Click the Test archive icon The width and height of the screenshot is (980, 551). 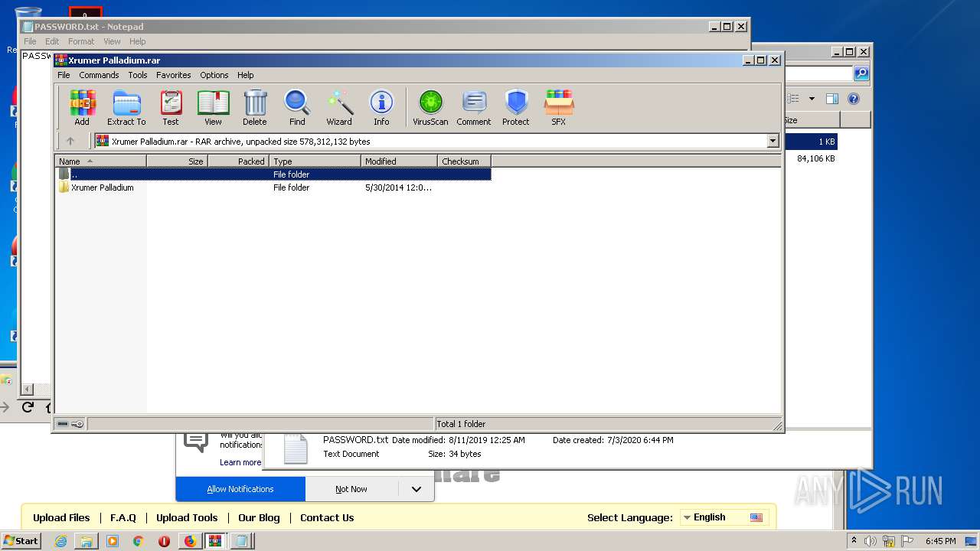171,108
